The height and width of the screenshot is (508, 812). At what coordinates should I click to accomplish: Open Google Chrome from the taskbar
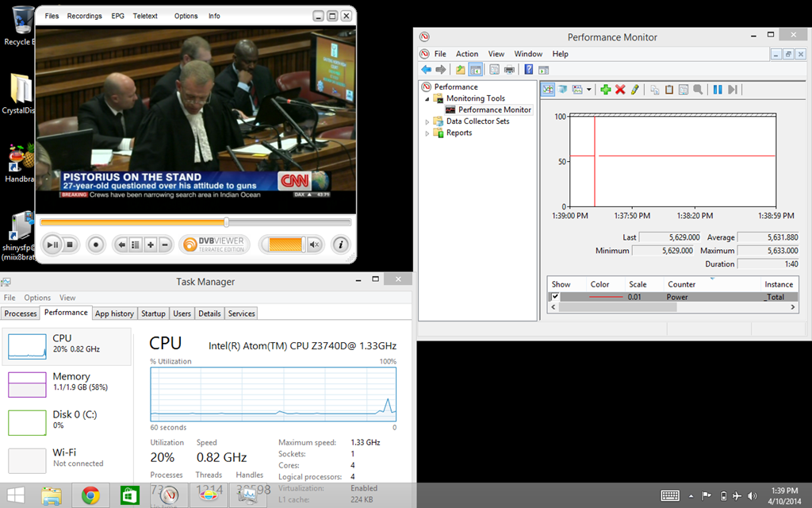pyautogui.click(x=90, y=495)
